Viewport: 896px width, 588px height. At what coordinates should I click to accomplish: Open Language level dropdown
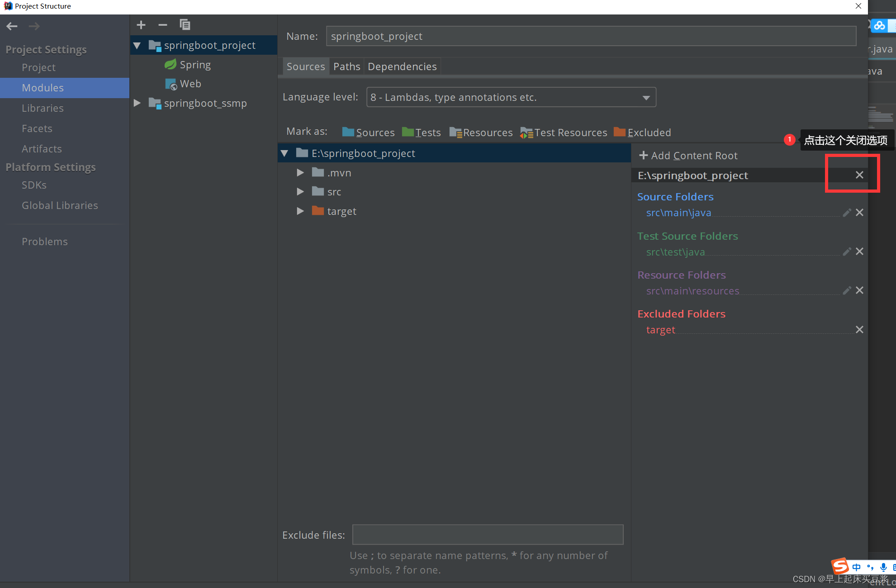click(x=646, y=98)
